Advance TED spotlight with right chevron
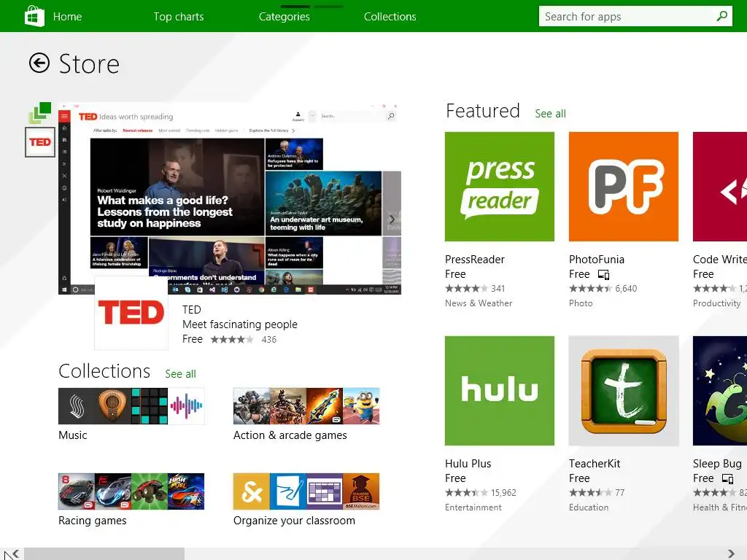The width and height of the screenshot is (747, 560). click(x=392, y=219)
